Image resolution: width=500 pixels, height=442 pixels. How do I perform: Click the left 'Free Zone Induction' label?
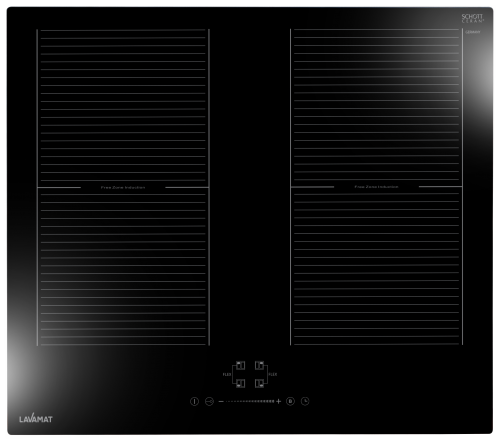click(123, 188)
